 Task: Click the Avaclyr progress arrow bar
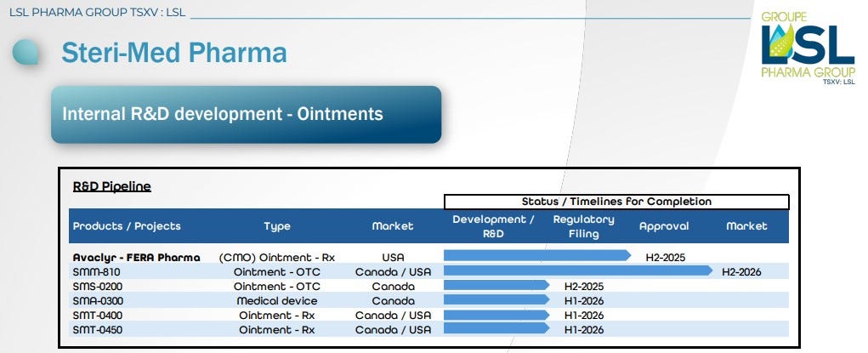[x=537, y=255]
